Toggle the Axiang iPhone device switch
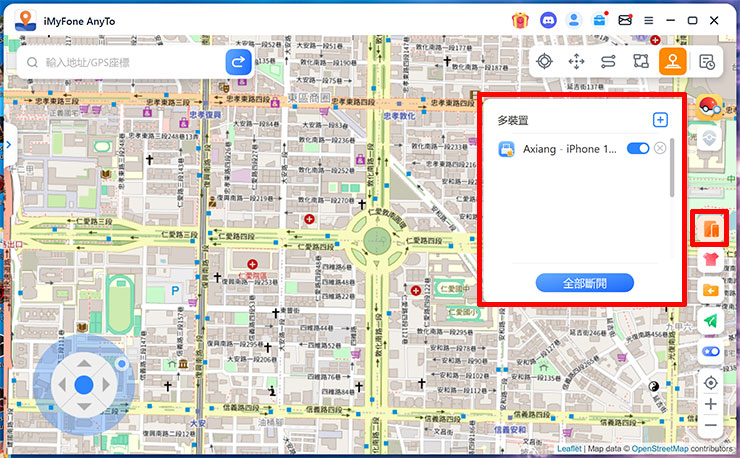The height and width of the screenshot is (458, 740). point(638,149)
